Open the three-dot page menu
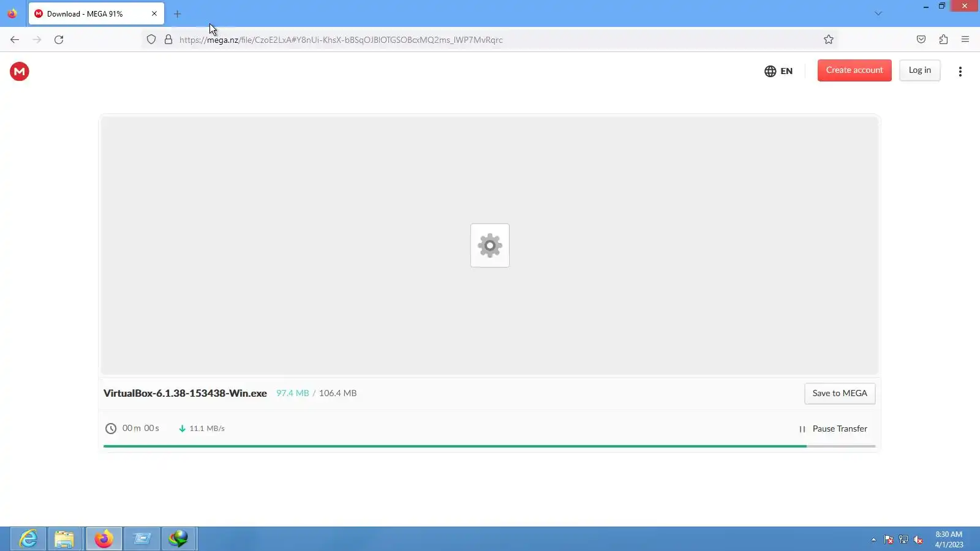This screenshot has height=551, width=980. pos(960,72)
